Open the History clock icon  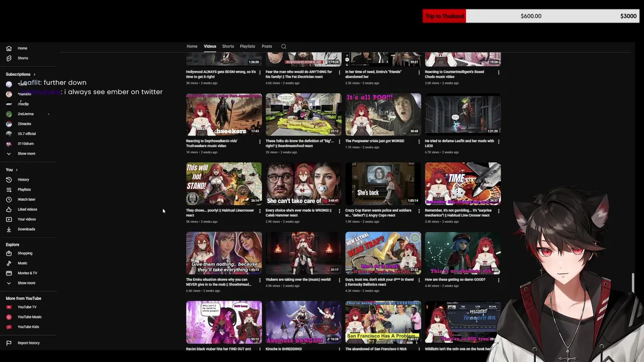click(9, 179)
